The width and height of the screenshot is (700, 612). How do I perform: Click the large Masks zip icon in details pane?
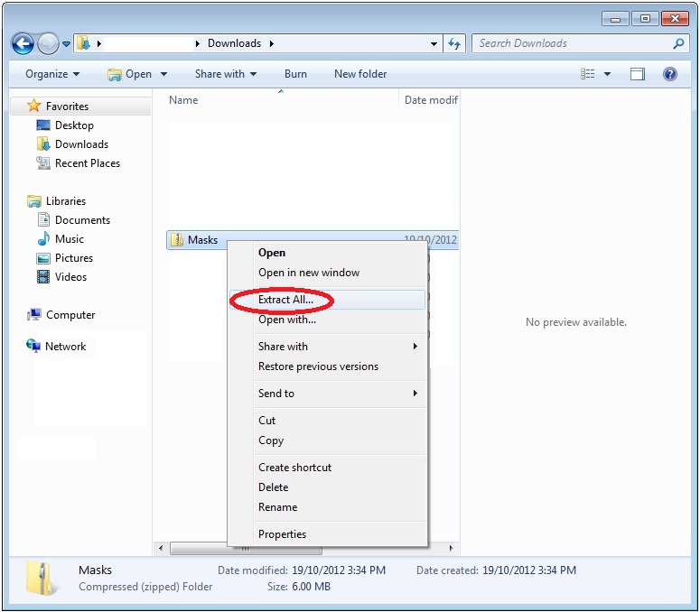click(x=42, y=578)
